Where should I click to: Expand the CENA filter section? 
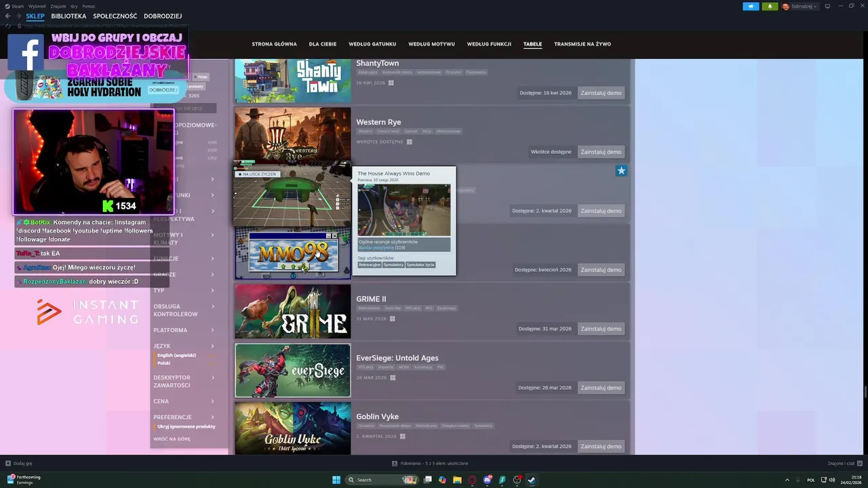click(x=184, y=401)
